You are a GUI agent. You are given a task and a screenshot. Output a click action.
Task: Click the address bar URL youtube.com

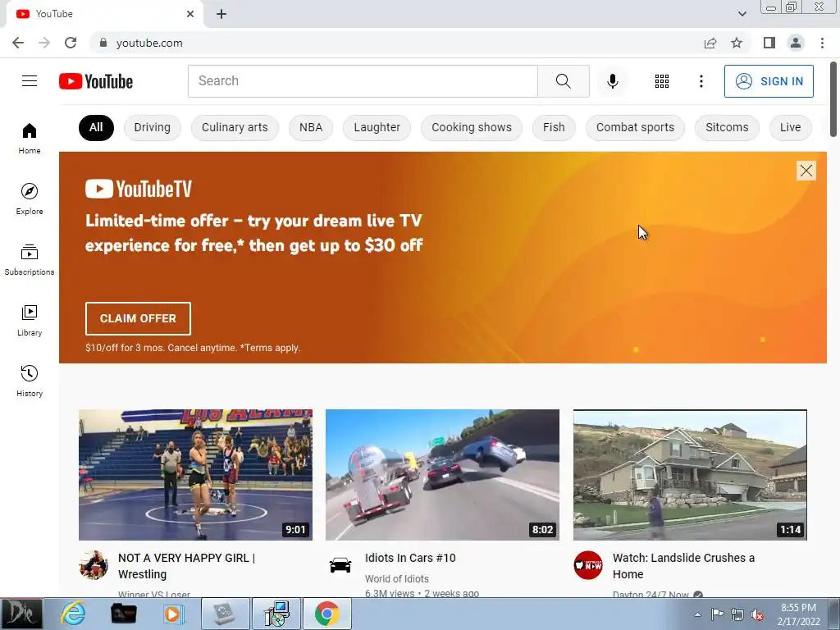click(x=149, y=43)
